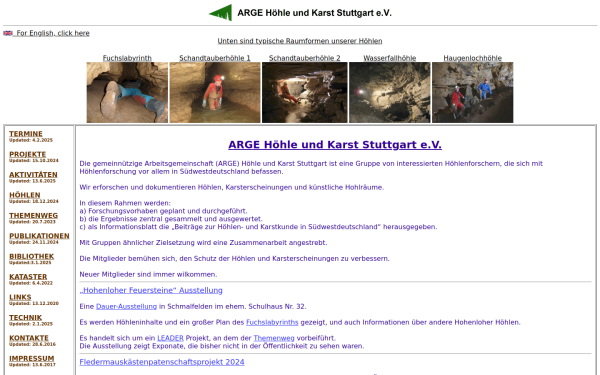Viewport: 600px width, 375px height.
Task: Follow the LEADER project link
Action: point(170,338)
